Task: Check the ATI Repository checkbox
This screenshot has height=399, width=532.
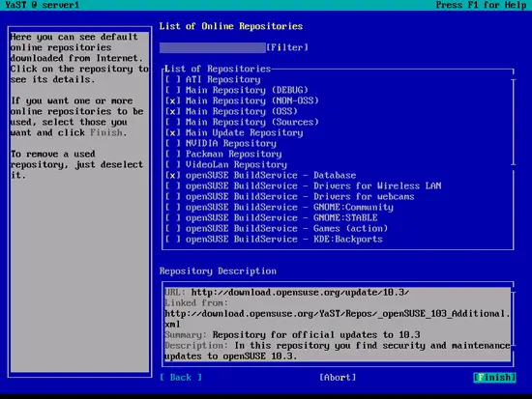Action: click(173, 79)
